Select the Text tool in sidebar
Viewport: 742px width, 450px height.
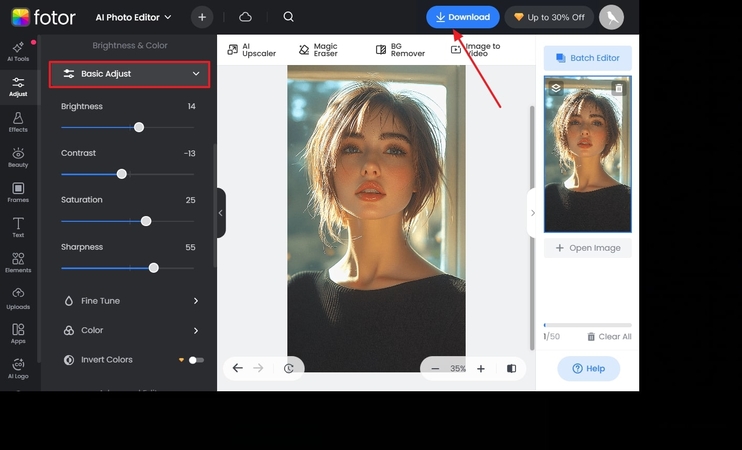(18, 227)
